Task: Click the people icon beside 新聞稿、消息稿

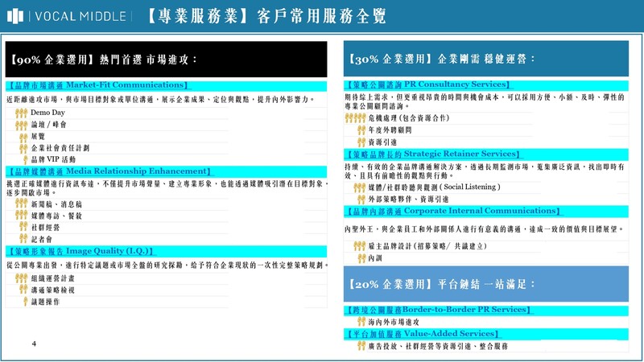Action: tap(22, 204)
